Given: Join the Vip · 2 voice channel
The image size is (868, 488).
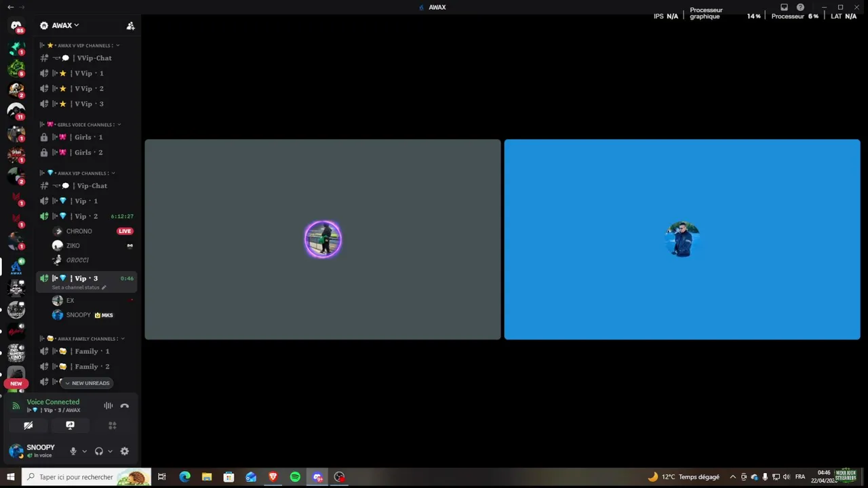Looking at the screenshot, I should click(x=87, y=216).
